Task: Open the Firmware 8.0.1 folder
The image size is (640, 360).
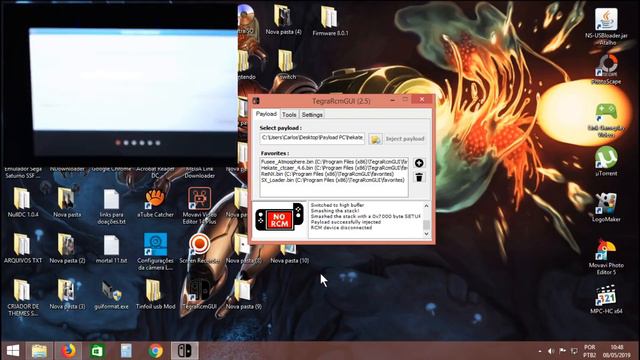Action: pos(330,21)
